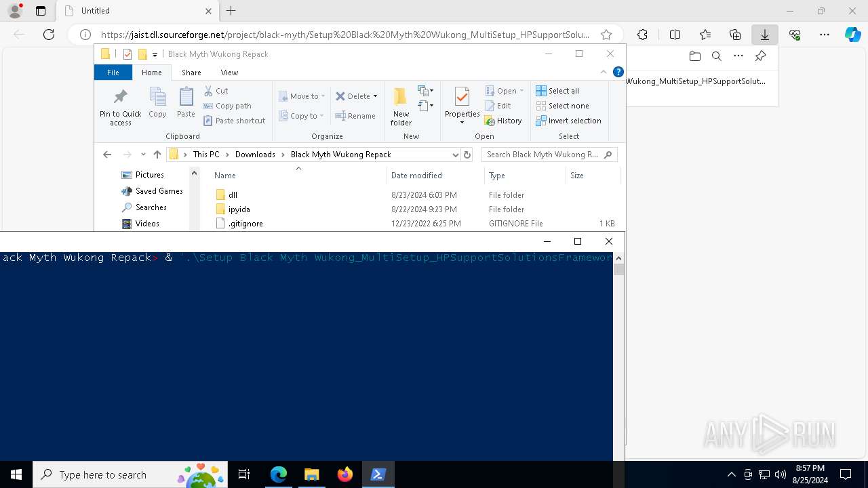
Task: Open Edge profile avatar
Action: click(15, 11)
